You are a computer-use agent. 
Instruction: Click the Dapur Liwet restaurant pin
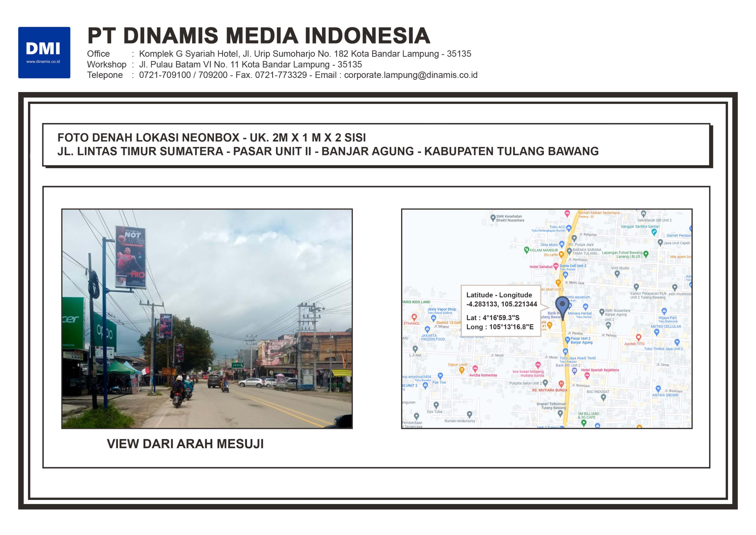point(462,370)
